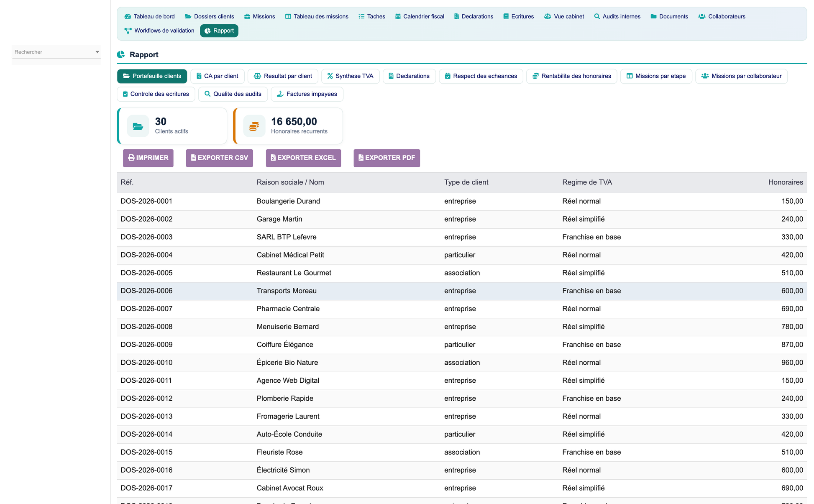The width and height of the screenshot is (814, 504).
Task: Select the SARL BTP Lefevre cell
Action: click(x=287, y=237)
